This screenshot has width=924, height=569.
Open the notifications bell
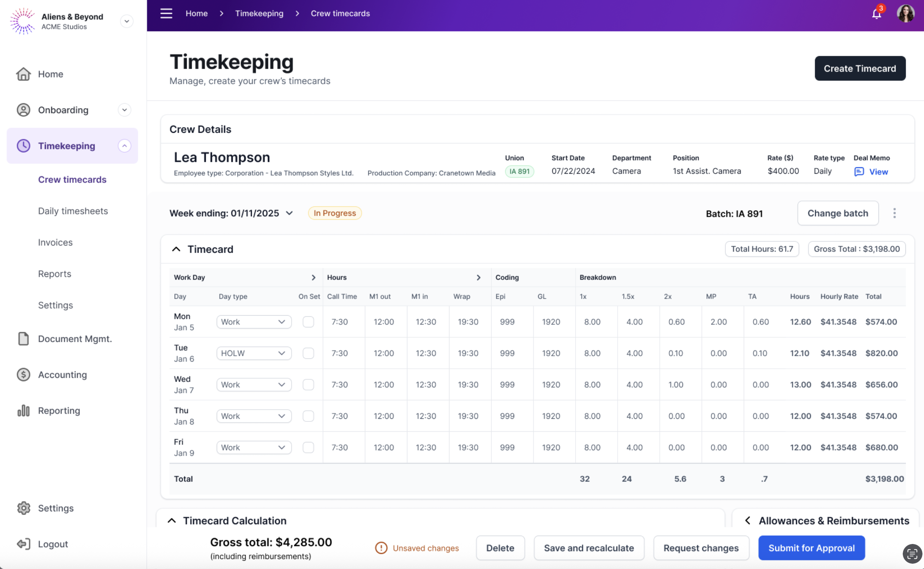tap(876, 14)
